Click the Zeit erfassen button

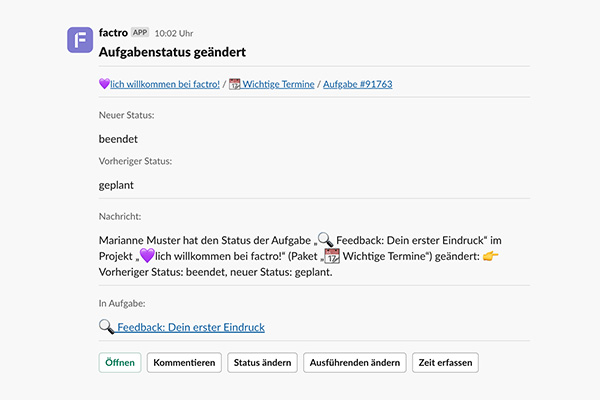point(445,362)
